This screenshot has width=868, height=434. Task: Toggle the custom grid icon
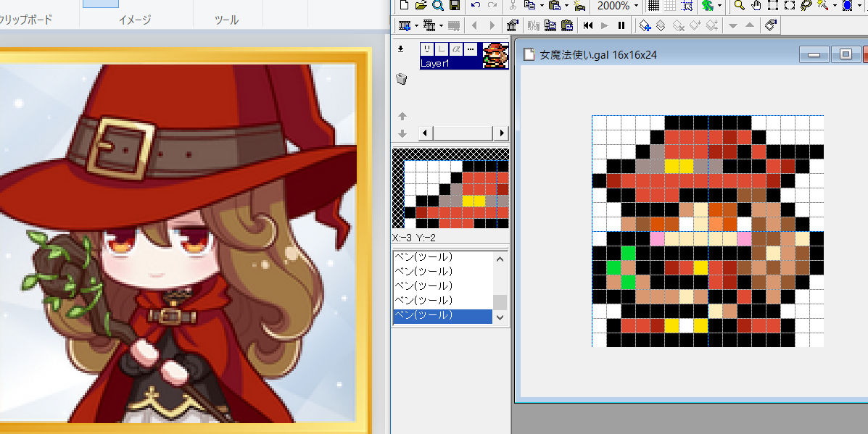pyautogui.click(x=670, y=6)
